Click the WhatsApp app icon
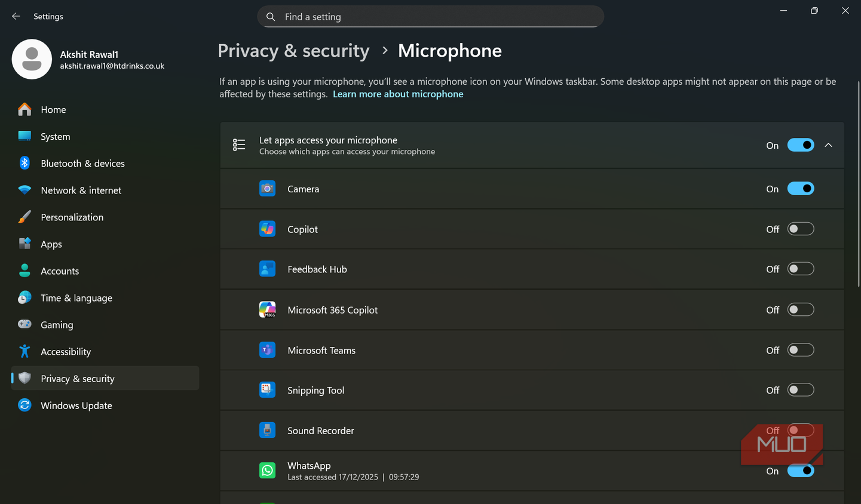Viewport: 861px width, 504px height. point(267,471)
